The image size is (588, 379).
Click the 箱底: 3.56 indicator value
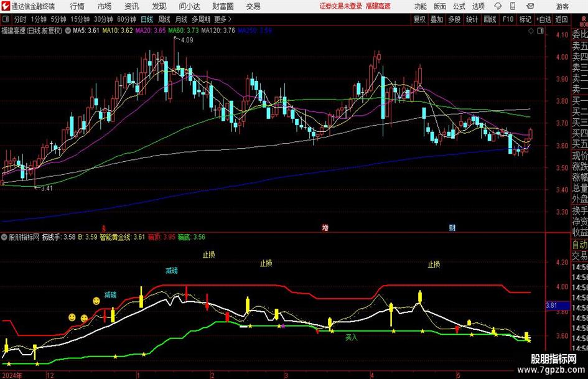click(192, 236)
